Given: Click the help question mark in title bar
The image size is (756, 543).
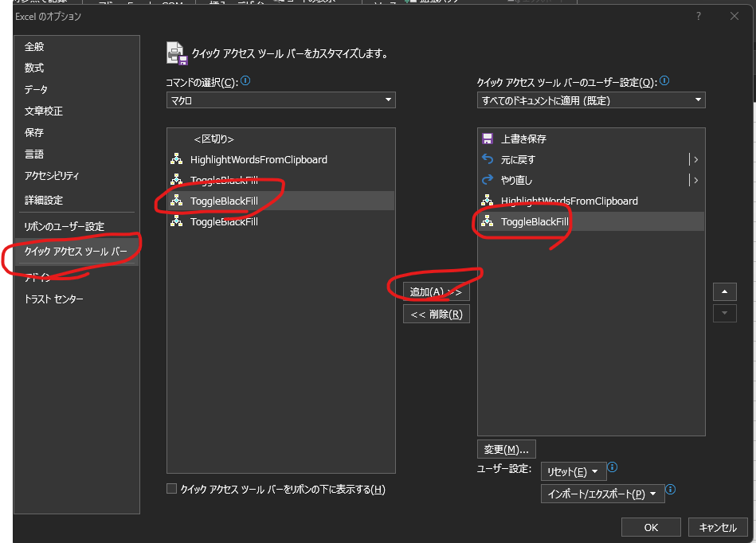Looking at the screenshot, I should (699, 16).
